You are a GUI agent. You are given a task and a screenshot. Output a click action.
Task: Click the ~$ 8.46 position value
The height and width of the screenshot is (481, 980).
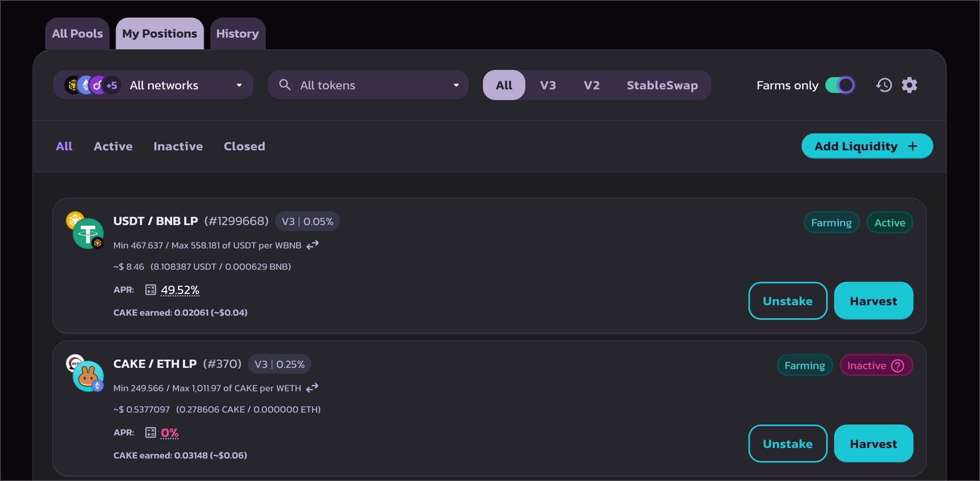point(129,267)
